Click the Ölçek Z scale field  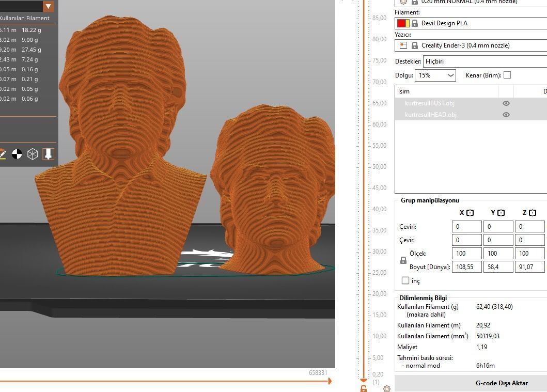coord(529,254)
